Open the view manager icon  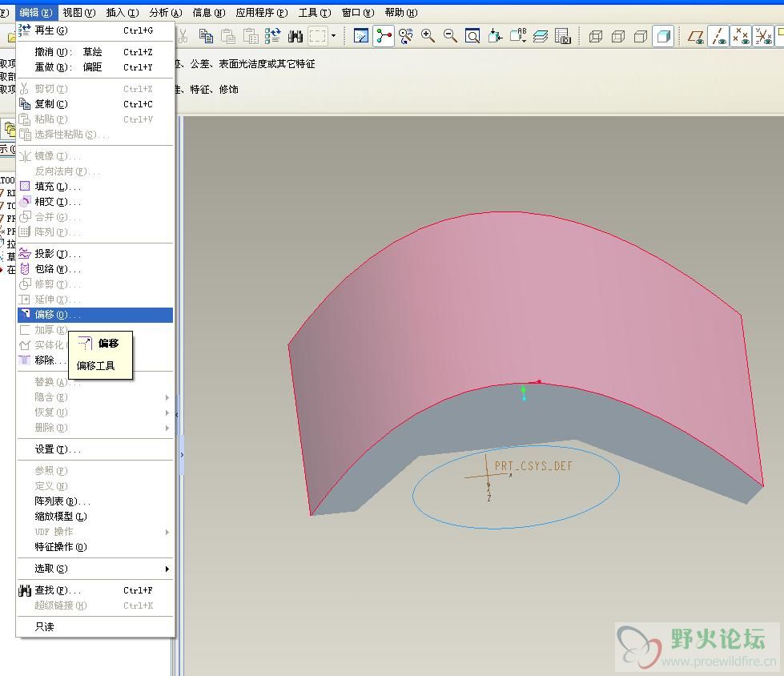point(562,36)
